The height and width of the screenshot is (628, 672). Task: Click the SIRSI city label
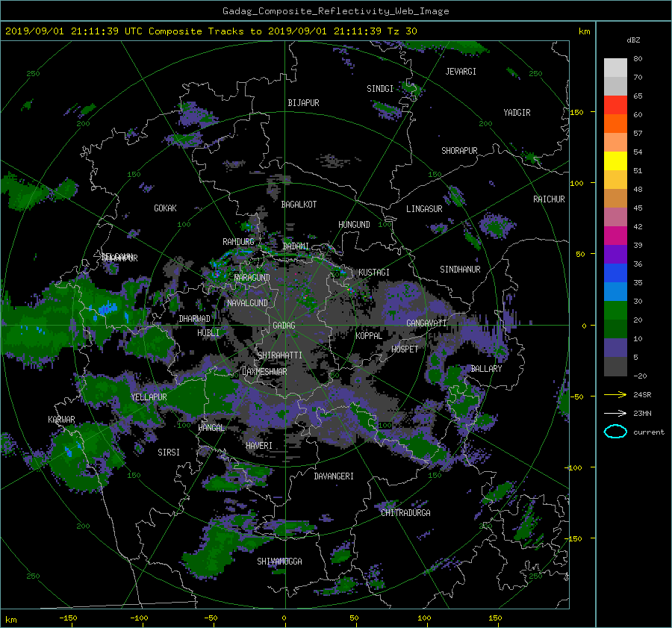169,453
